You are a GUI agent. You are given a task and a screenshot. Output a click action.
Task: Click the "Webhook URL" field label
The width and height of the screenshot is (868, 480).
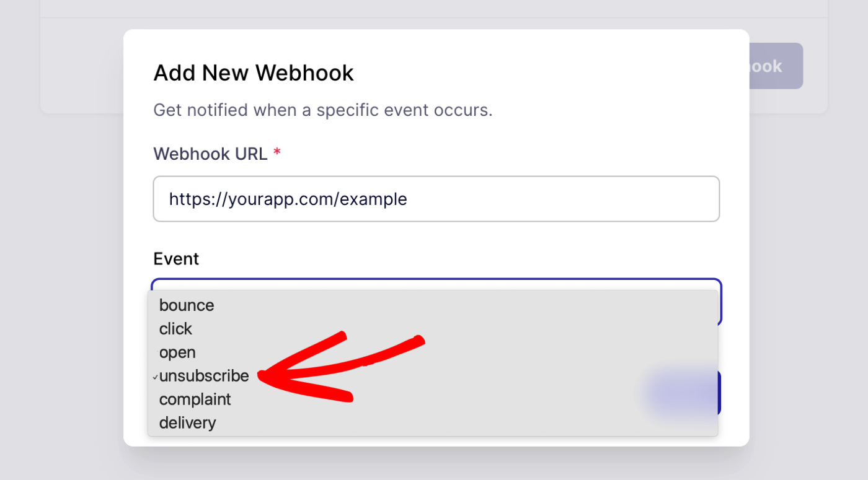tap(210, 154)
